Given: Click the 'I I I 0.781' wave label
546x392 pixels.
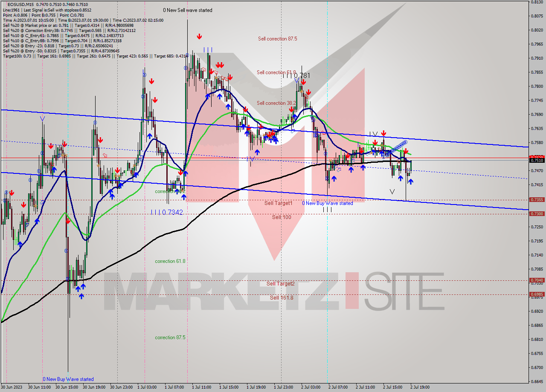Looking at the screenshot, I should [x=296, y=75].
